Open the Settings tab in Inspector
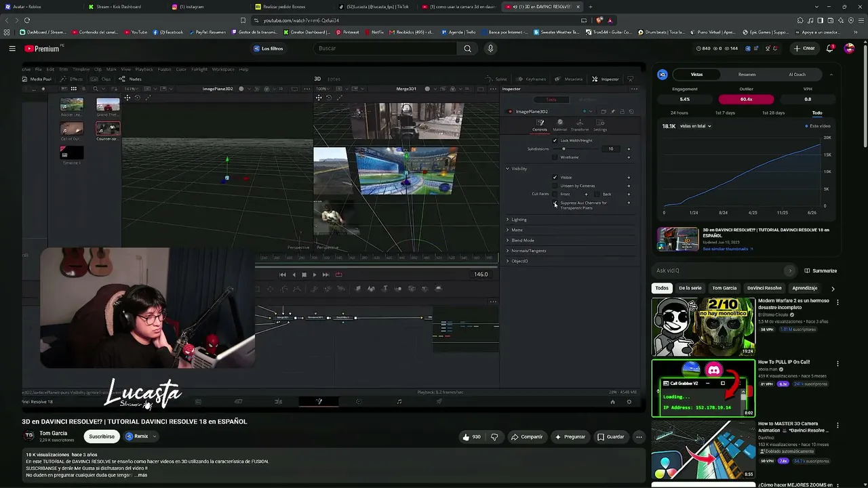The image size is (868, 488). [600, 125]
